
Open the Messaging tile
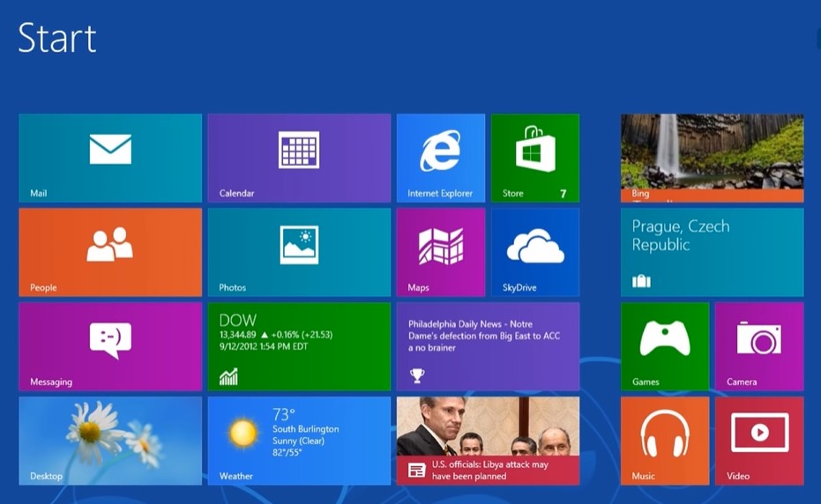110,346
